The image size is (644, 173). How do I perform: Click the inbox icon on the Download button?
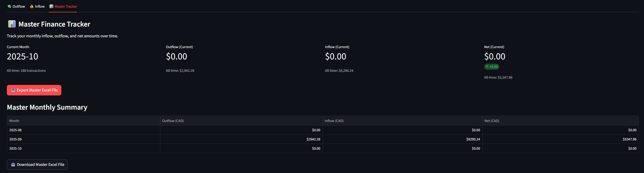pos(13,165)
